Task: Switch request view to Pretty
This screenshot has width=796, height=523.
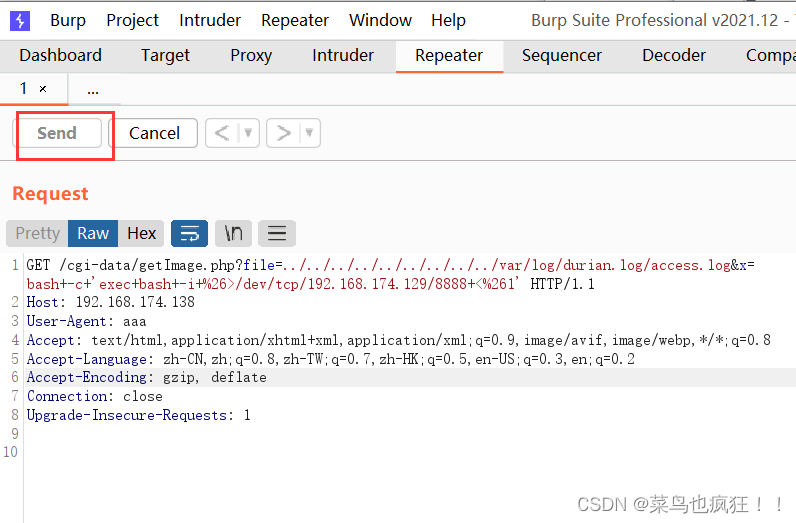Action: coord(37,233)
